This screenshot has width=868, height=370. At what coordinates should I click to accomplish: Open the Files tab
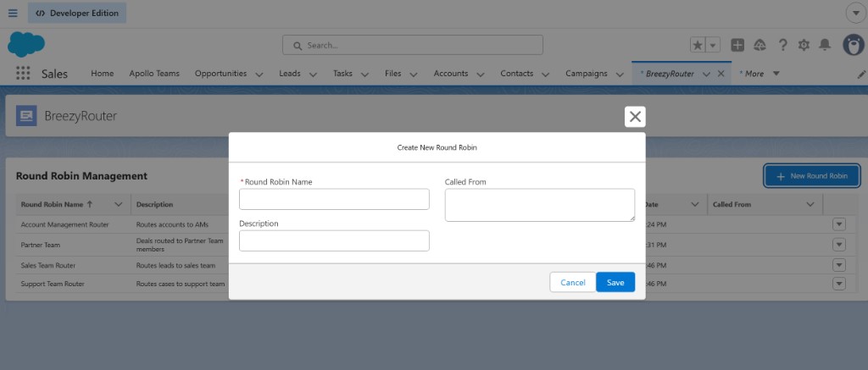(393, 74)
